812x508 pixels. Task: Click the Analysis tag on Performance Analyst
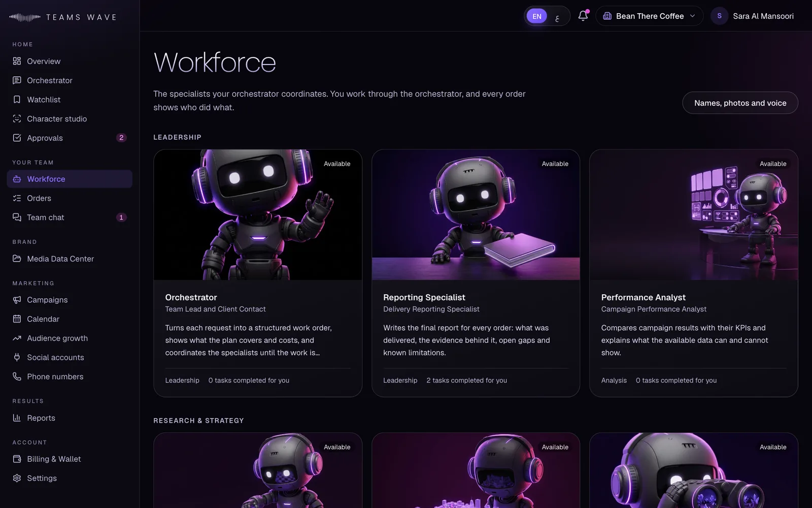pos(614,380)
